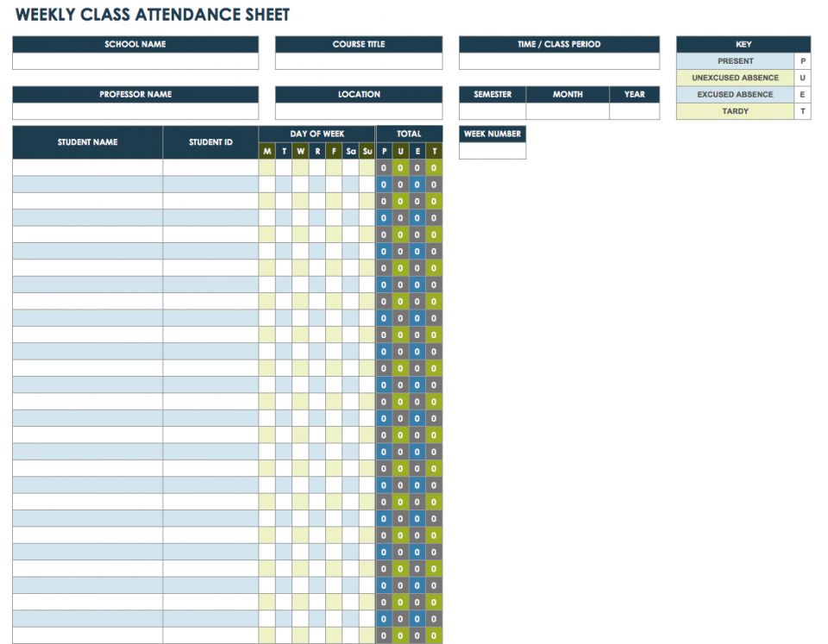Click the empty cell under Month
828x644 pixels.
[x=568, y=111]
